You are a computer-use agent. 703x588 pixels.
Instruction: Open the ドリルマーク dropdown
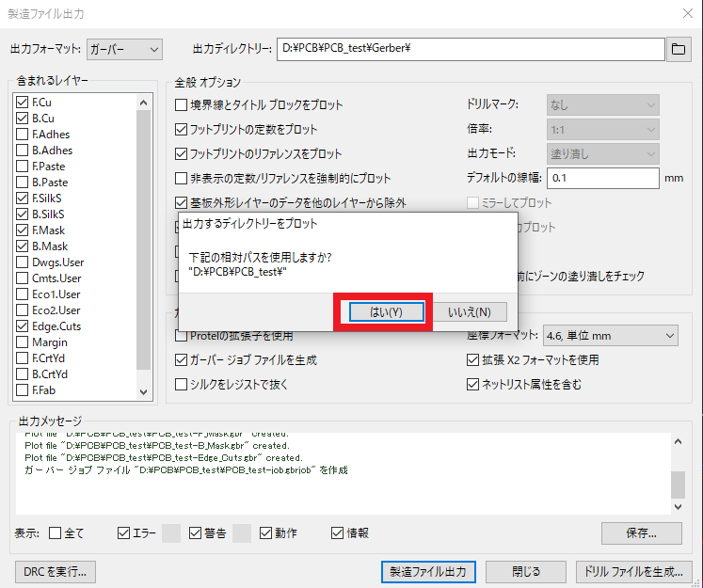602,105
